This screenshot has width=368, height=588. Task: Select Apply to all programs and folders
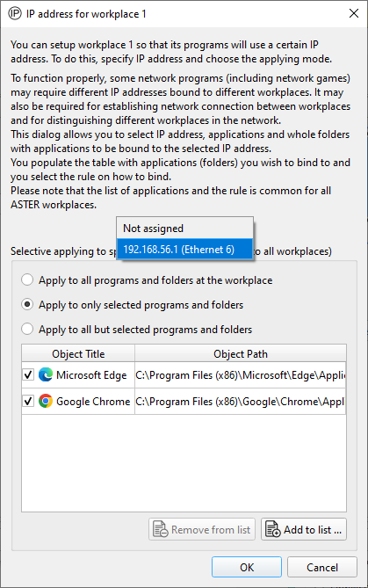click(27, 280)
